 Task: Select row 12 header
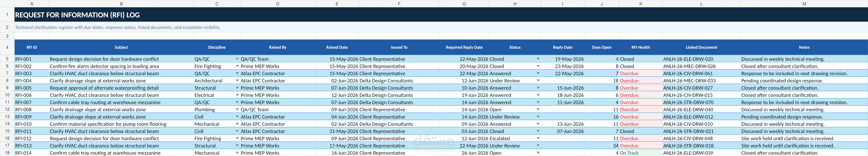pyautogui.click(x=7, y=110)
